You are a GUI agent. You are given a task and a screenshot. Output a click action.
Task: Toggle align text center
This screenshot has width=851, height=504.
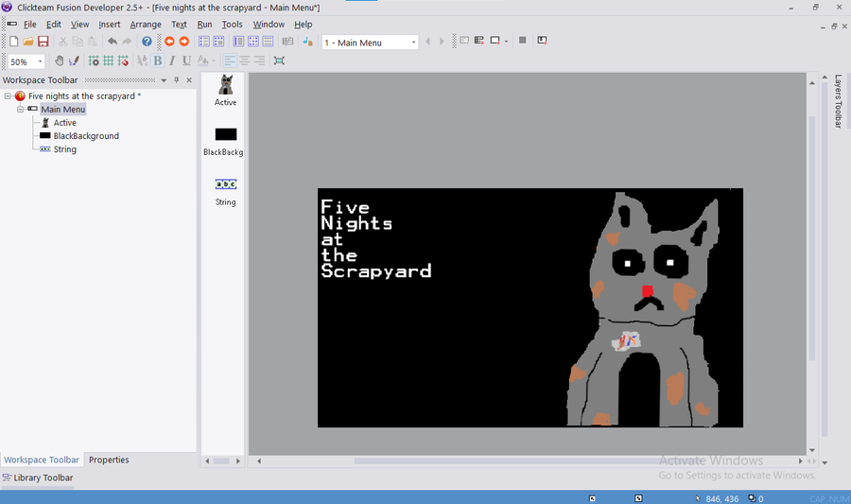245,61
